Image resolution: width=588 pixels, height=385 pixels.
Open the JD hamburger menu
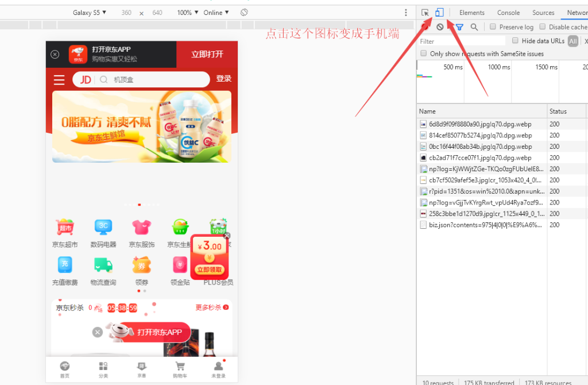click(x=59, y=79)
